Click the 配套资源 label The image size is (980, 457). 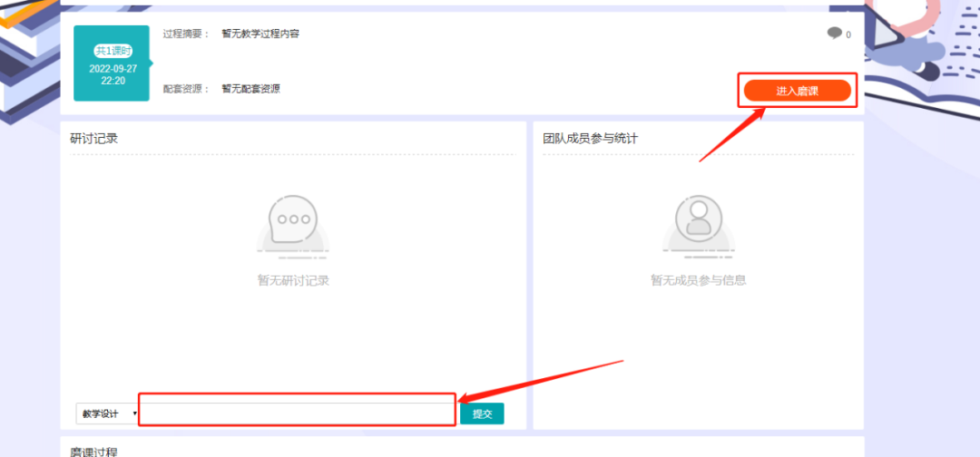tap(187, 89)
